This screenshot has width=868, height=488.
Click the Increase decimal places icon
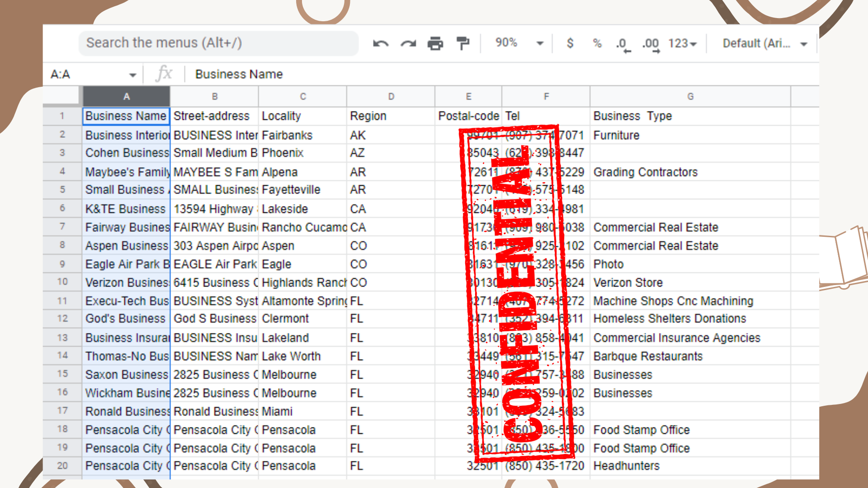coord(651,44)
